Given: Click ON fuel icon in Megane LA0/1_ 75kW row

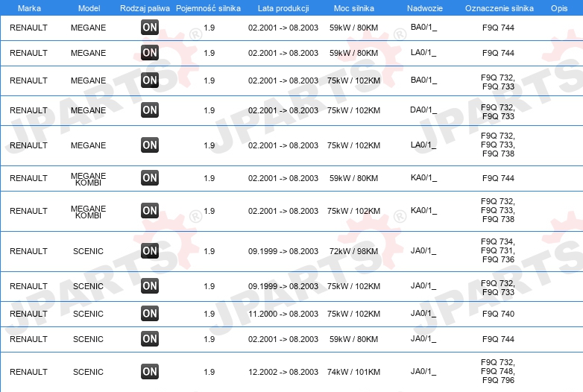Looking at the screenshot, I should pos(150,145).
